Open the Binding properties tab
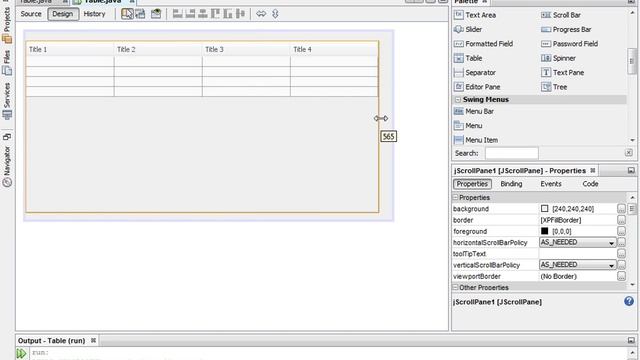The height and width of the screenshot is (360, 640). [x=511, y=184]
